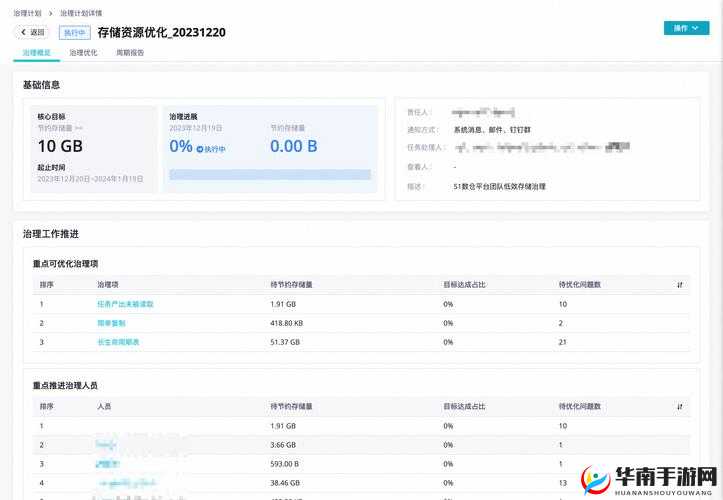Click the plan title 存储资源优化_20231220
Viewport: 723px width, 500px height.
coord(161,32)
